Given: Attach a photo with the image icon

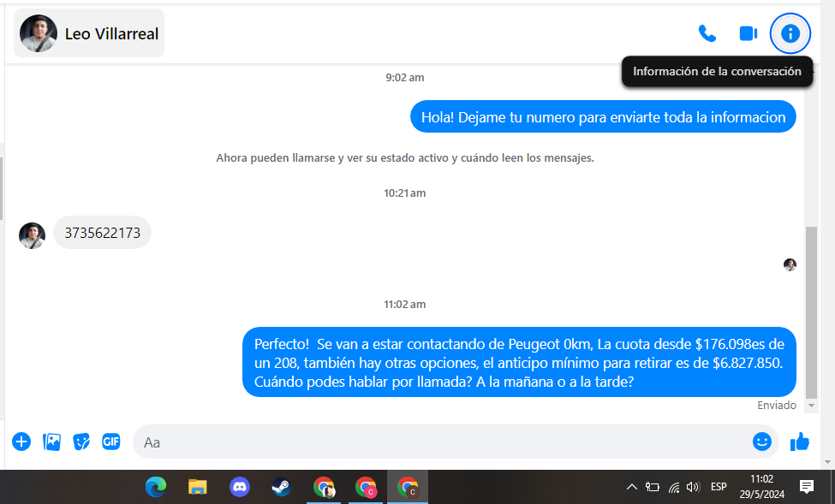Looking at the screenshot, I should tap(51, 442).
